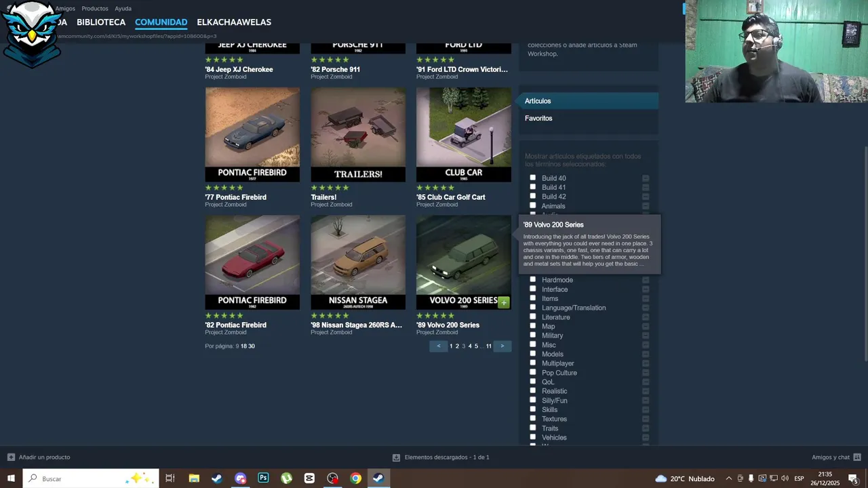
Task: Open the Productos menu
Action: click(x=95, y=8)
